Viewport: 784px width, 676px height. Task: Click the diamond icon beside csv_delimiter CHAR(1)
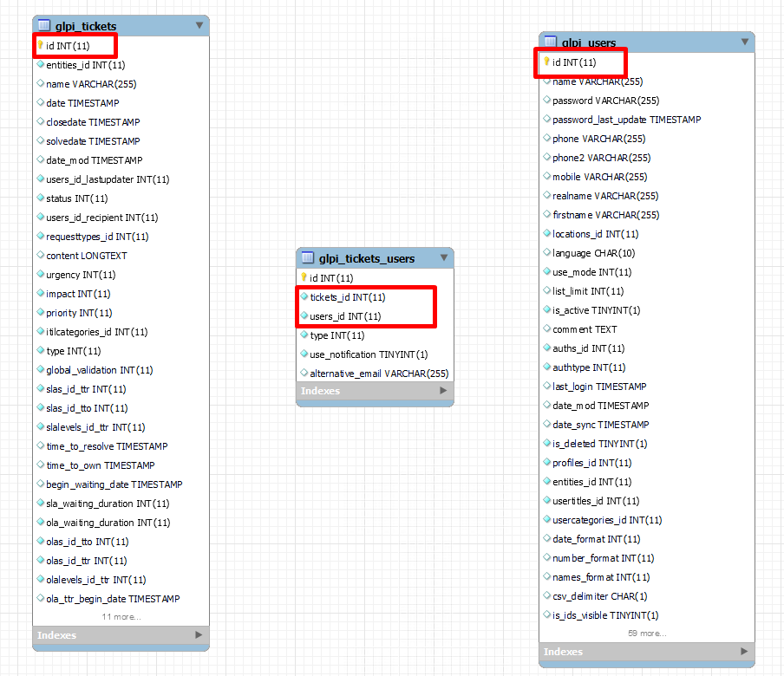pos(547,595)
